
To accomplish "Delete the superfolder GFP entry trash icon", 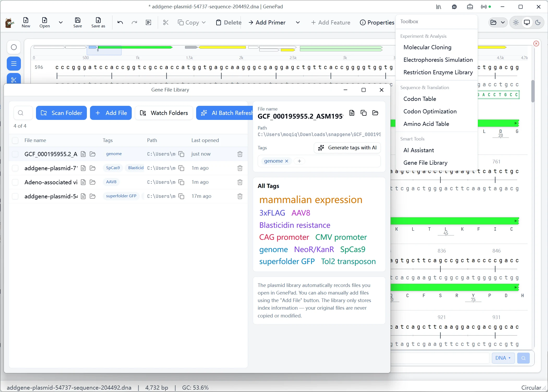I will coord(240,196).
